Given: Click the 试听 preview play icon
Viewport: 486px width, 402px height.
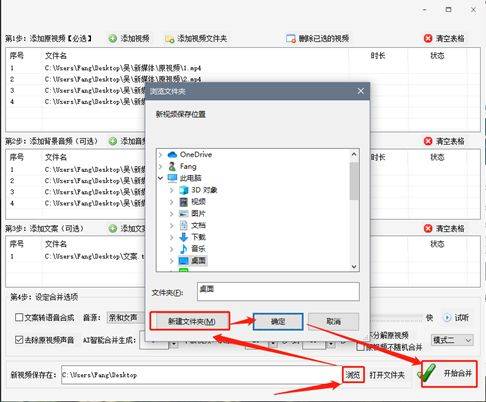Looking at the screenshot, I should coord(447,317).
